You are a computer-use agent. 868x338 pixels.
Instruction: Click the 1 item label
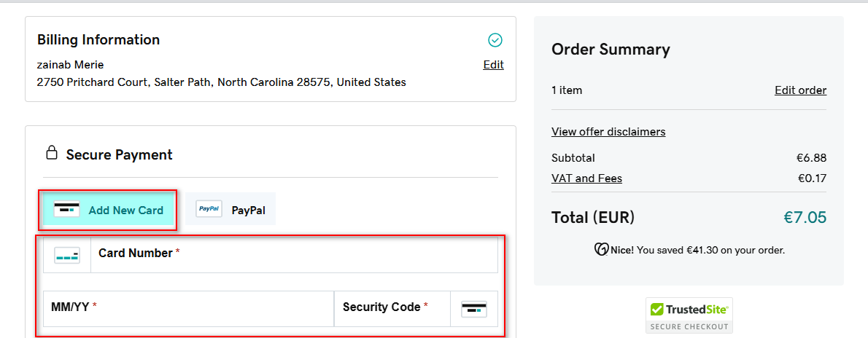click(x=567, y=90)
